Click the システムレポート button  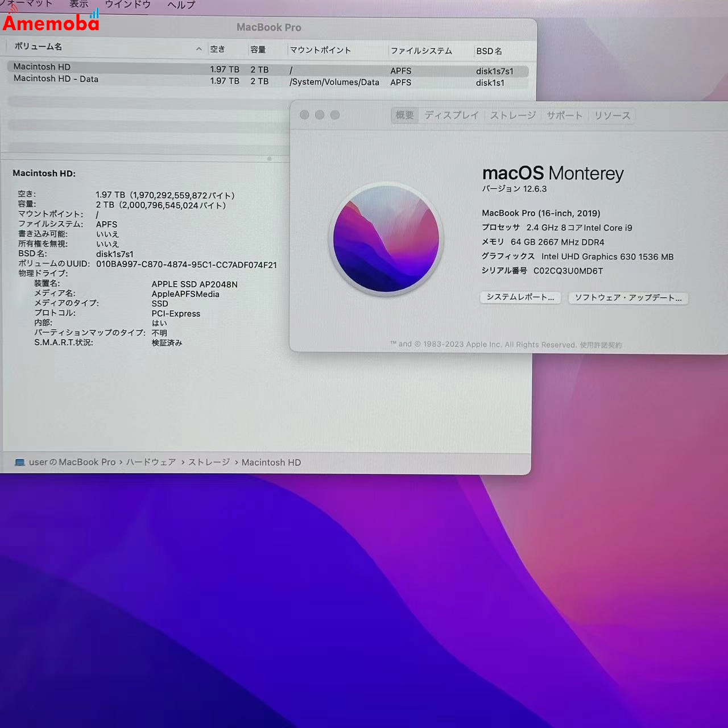520,297
